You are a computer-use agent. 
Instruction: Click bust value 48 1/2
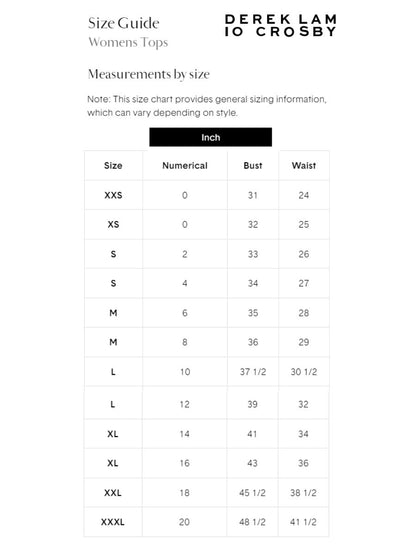(x=252, y=522)
